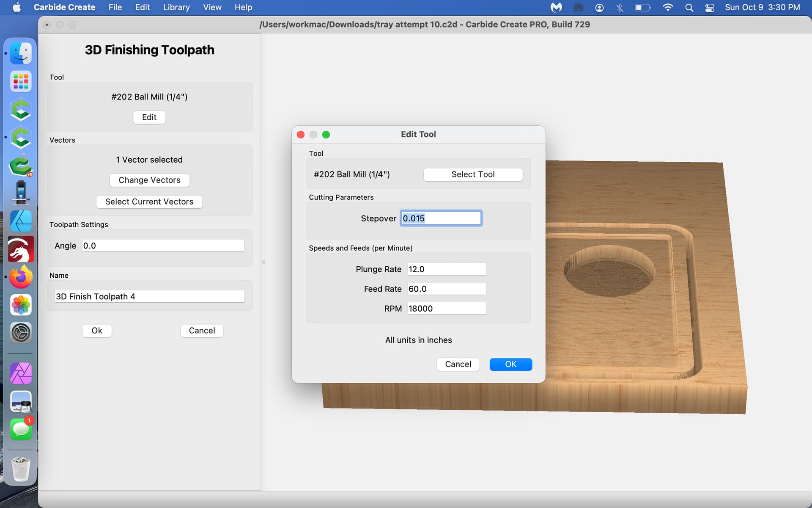Viewport: 812px width, 508px height.
Task: Open System Preferences in the dock
Action: (21, 333)
